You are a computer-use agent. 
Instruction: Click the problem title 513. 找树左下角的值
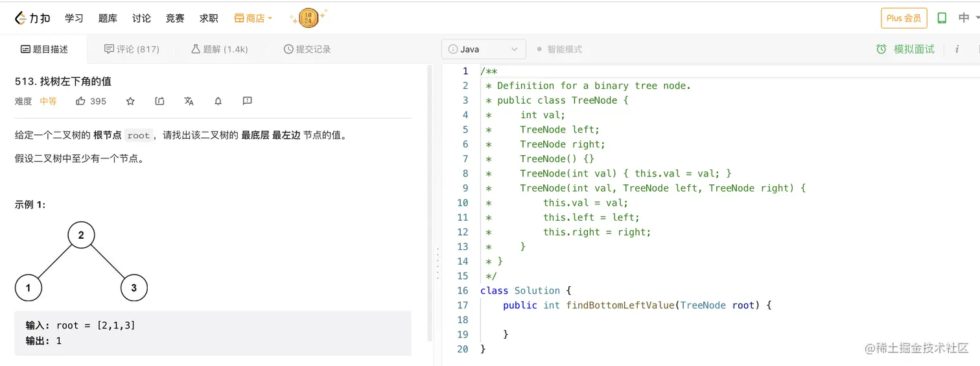point(63,81)
